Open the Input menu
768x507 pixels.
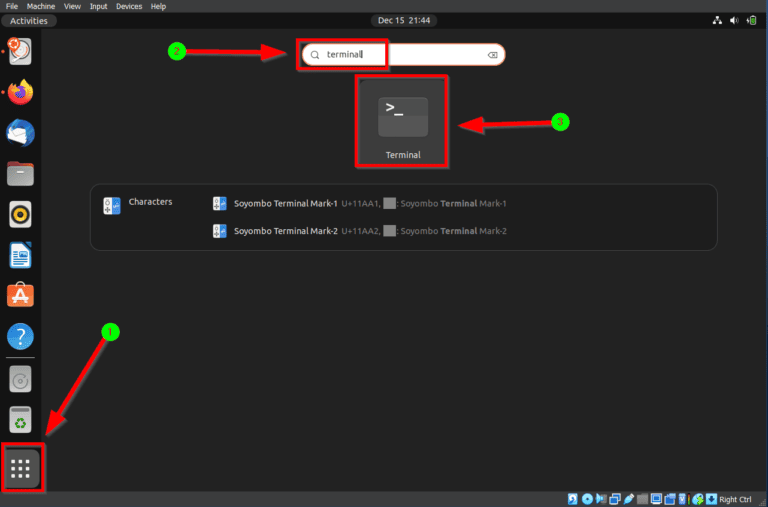[98, 6]
